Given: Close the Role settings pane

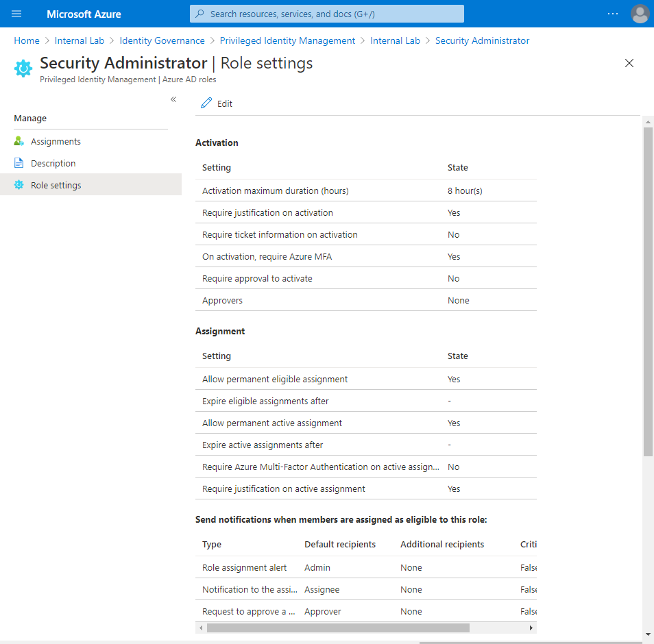Looking at the screenshot, I should coord(629,63).
